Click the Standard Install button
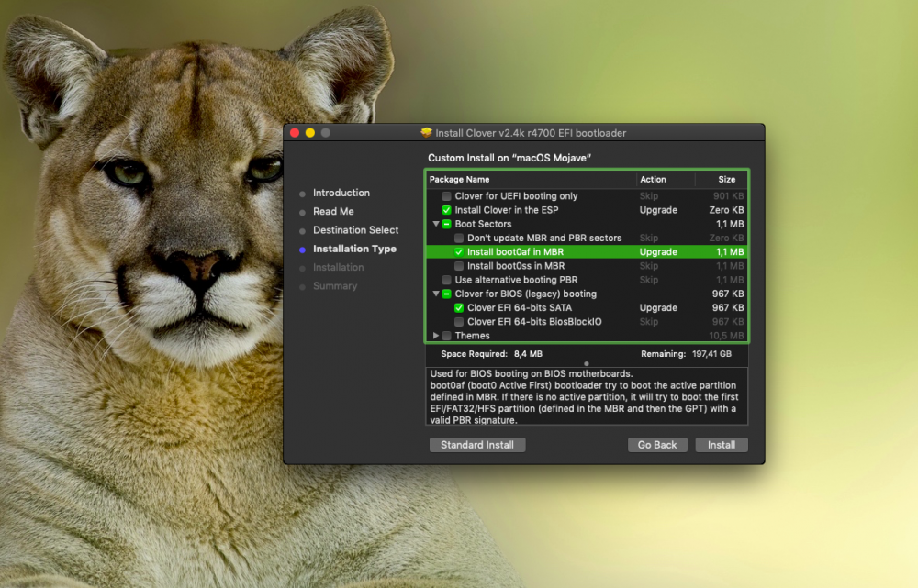 coord(477,445)
